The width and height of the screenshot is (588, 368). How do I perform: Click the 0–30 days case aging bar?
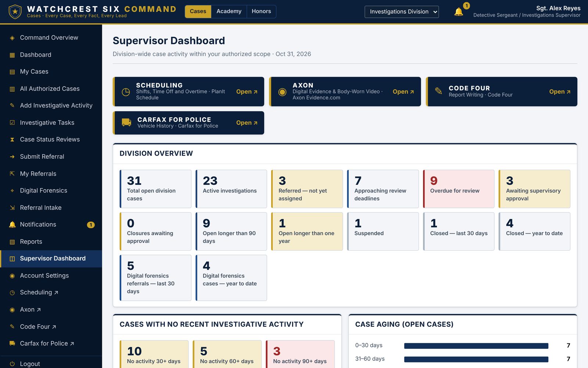[x=476, y=346]
